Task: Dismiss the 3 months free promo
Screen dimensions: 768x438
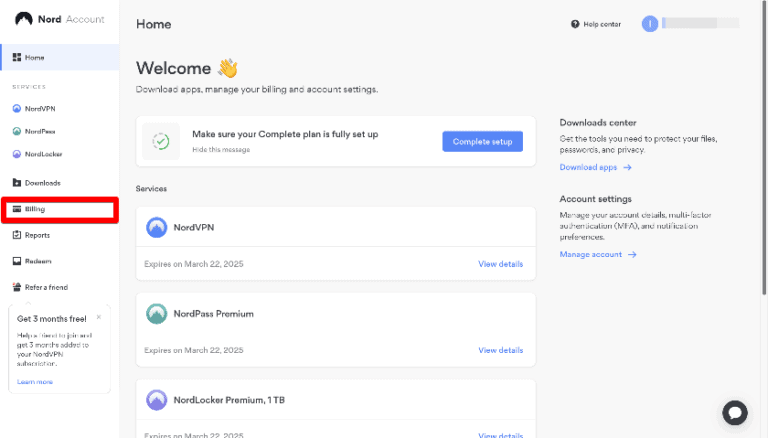Action: (98, 317)
